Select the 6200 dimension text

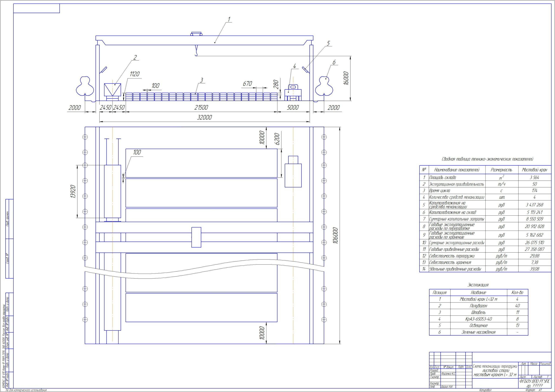point(277,139)
